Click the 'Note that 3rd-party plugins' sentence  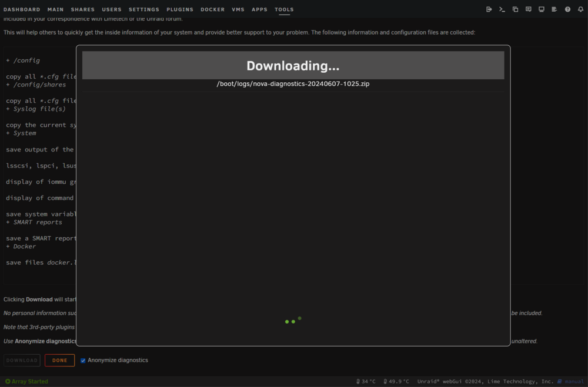click(39, 327)
